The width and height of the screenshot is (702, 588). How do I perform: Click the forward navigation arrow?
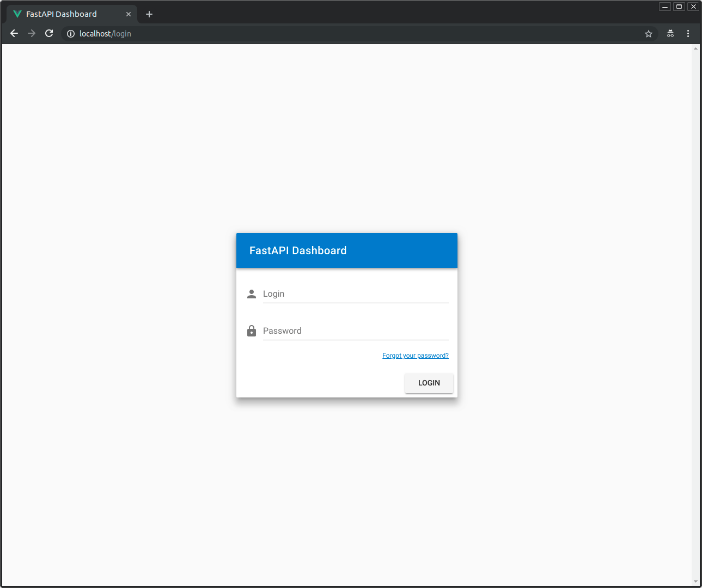31,33
